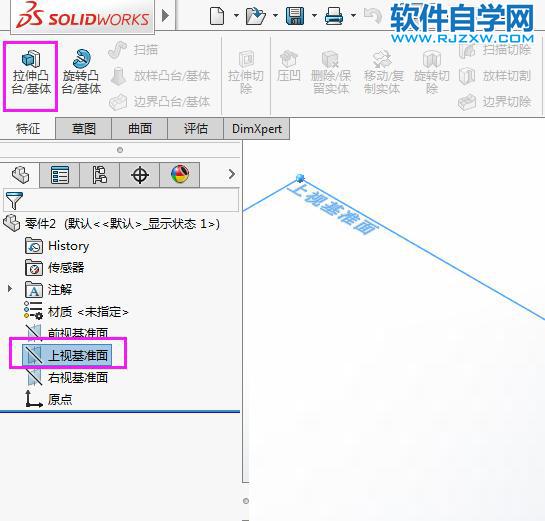Expand the SOLIDWORKS menu arrow
The width and height of the screenshot is (545, 521).
click(166, 16)
